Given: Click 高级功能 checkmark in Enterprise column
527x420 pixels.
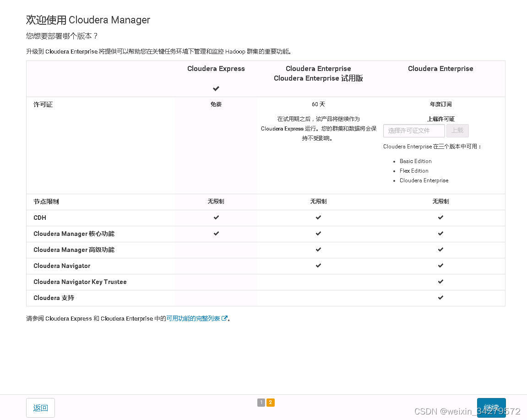Looking at the screenshot, I should pos(440,250).
